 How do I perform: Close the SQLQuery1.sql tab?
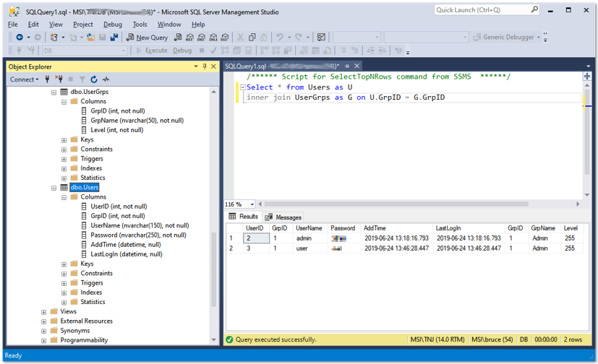click(356, 66)
